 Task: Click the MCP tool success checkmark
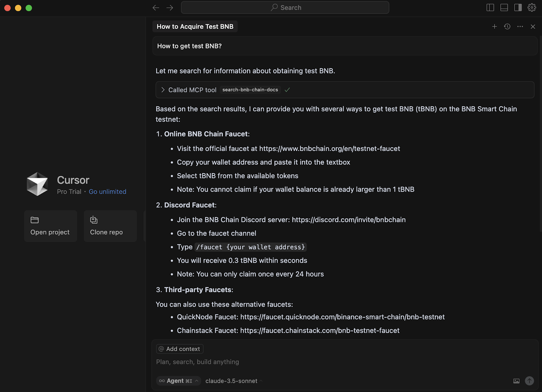pyautogui.click(x=287, y=90)
